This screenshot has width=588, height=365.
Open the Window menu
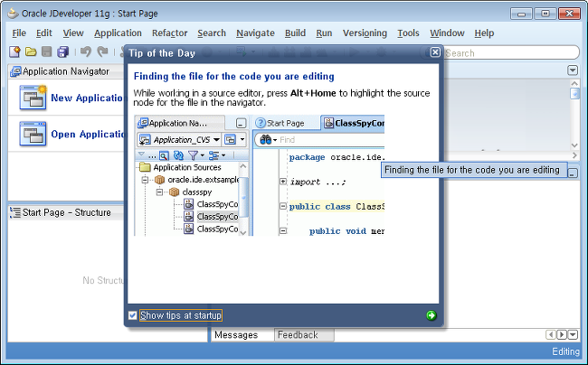(x=447, y=33)
